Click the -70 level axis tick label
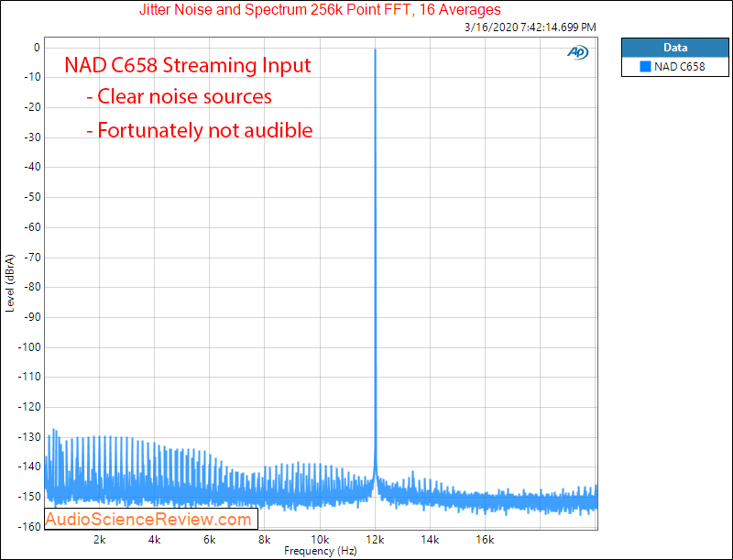This screenshot has width=733, height=560. 32,258
